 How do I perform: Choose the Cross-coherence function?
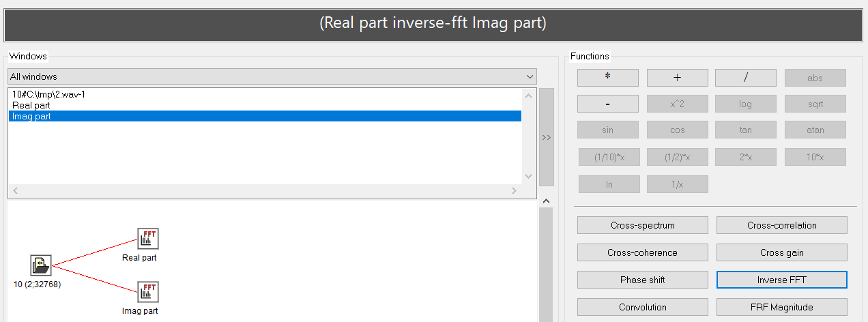(642, 252)
